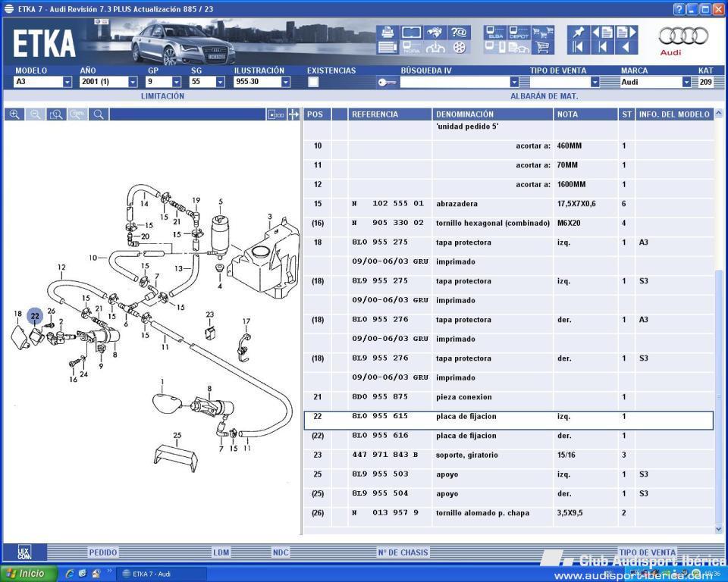This screenshot has height=582, width=728.
Task: Expand the GP dropdown
Action: pyautogui.click(x=177, y=82)
